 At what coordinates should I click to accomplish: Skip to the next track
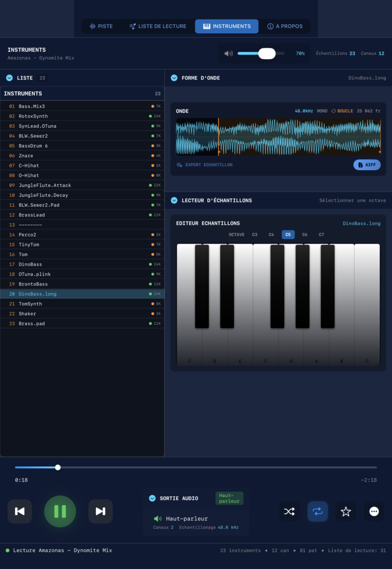101,511
